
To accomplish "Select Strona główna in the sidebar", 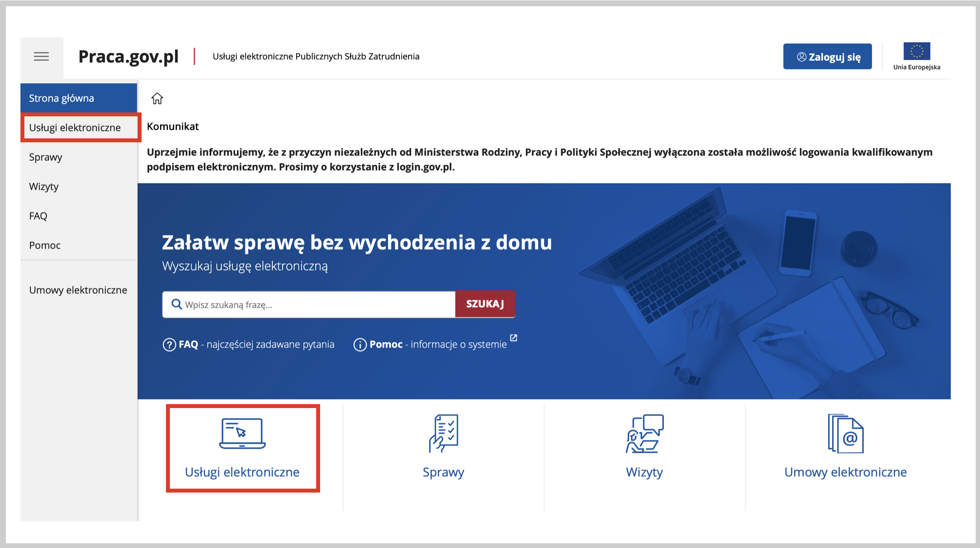I will (x=79, y=98).
